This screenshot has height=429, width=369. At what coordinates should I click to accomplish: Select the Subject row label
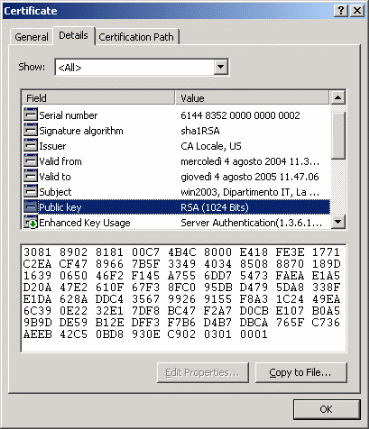point(55,192)
